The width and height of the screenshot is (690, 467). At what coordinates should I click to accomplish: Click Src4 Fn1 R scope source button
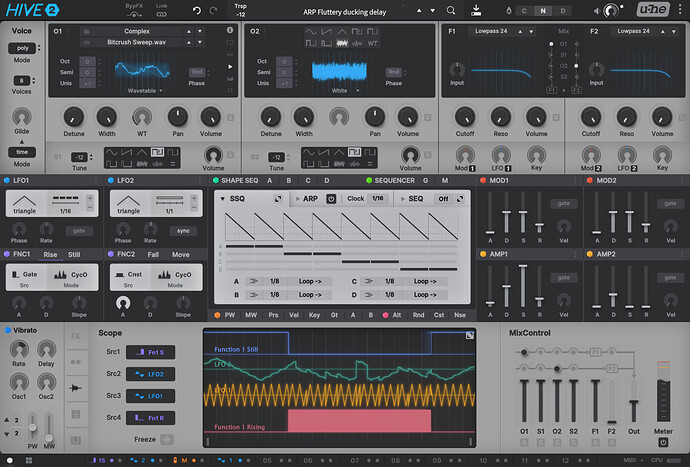tap(150, 418)
